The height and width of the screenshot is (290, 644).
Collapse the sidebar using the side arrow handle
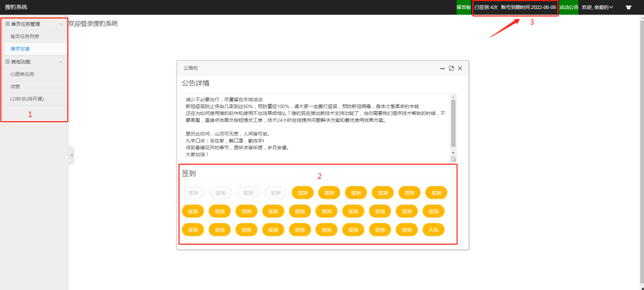click(72, 155)
